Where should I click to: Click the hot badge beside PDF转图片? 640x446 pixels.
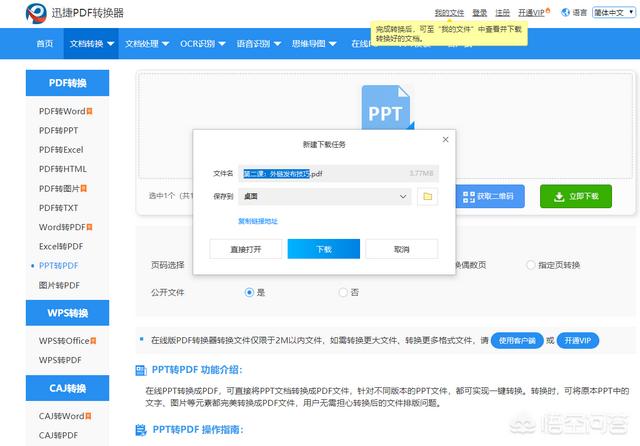(x=84, y=189)
